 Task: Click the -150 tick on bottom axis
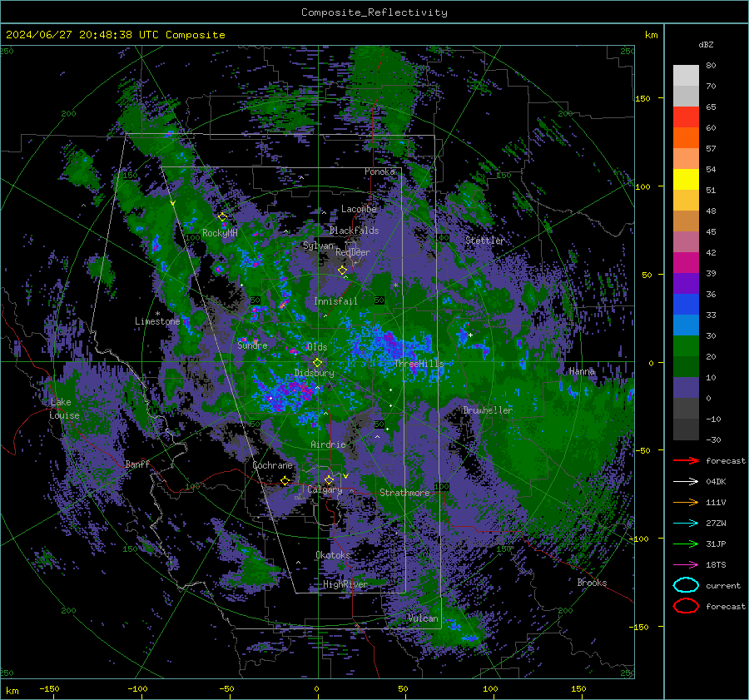[49, 688]
